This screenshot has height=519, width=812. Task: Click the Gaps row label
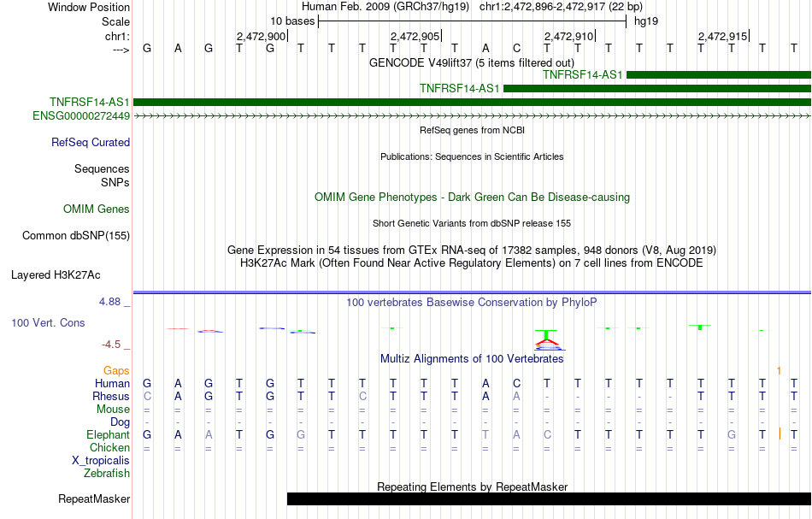pos(116,371)
